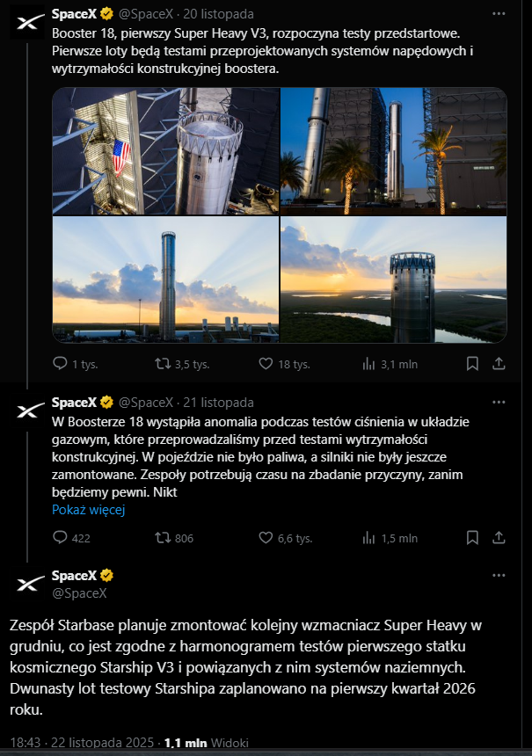Bookmark the 20 listopada SpaceX tweet
This screenshot has height=756, width=532.
click(x=472, y=363)
